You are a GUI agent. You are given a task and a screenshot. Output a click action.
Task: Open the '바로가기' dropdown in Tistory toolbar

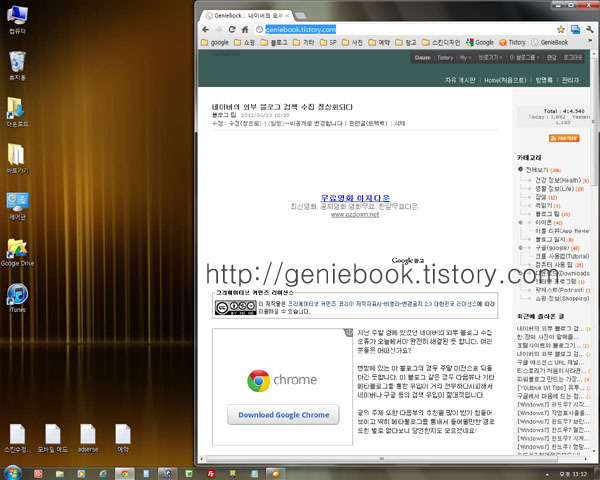[490, 58]
